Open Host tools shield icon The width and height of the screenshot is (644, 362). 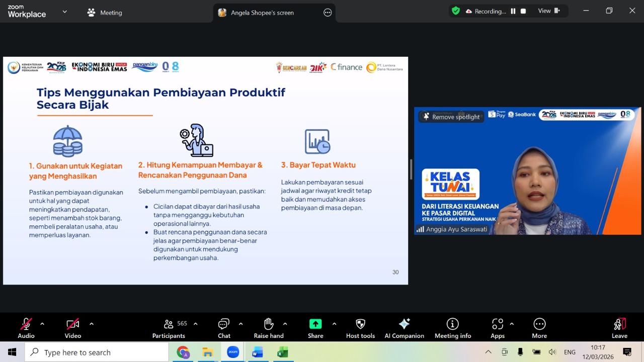pyautogui.click(x=360, y=328)
